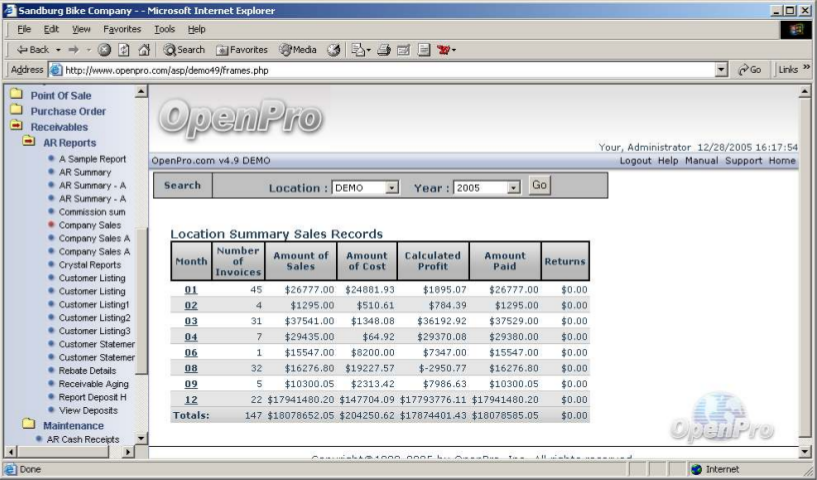Click main page scrollbar down arrow
The height and width of the screenshot is (480, 817).
pos(804,452)
